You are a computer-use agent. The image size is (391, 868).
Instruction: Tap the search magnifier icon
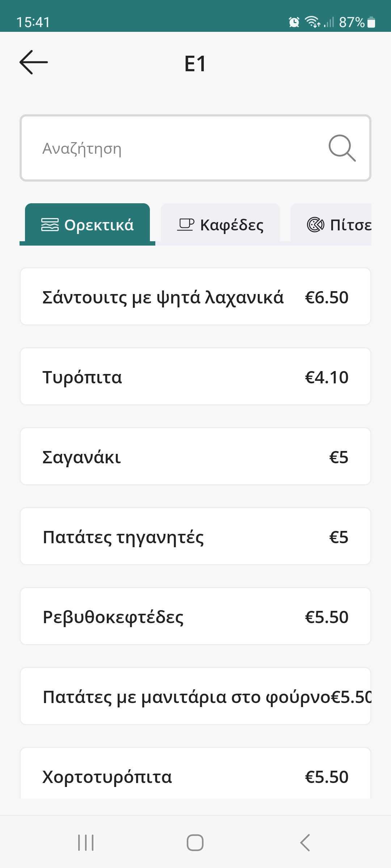[342, 148]
